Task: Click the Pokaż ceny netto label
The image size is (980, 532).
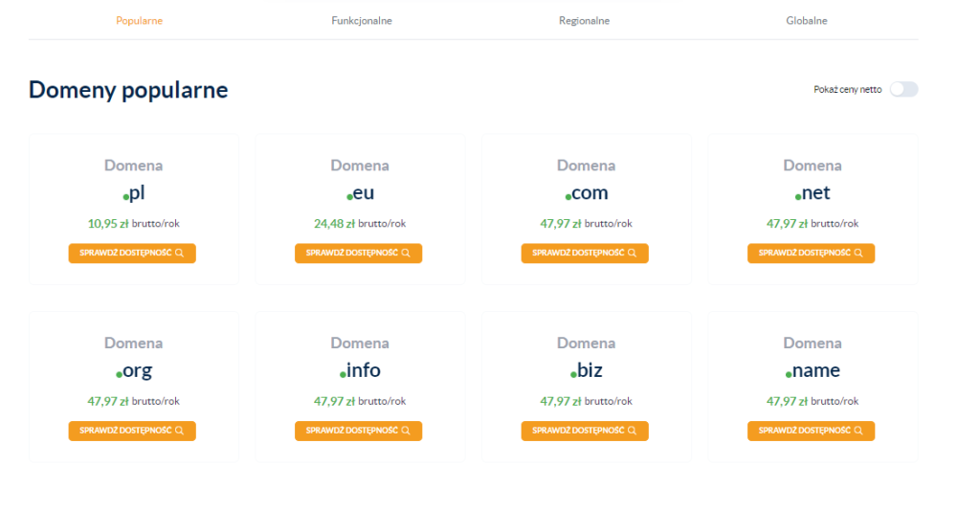Action: click(x=847, y=89)
